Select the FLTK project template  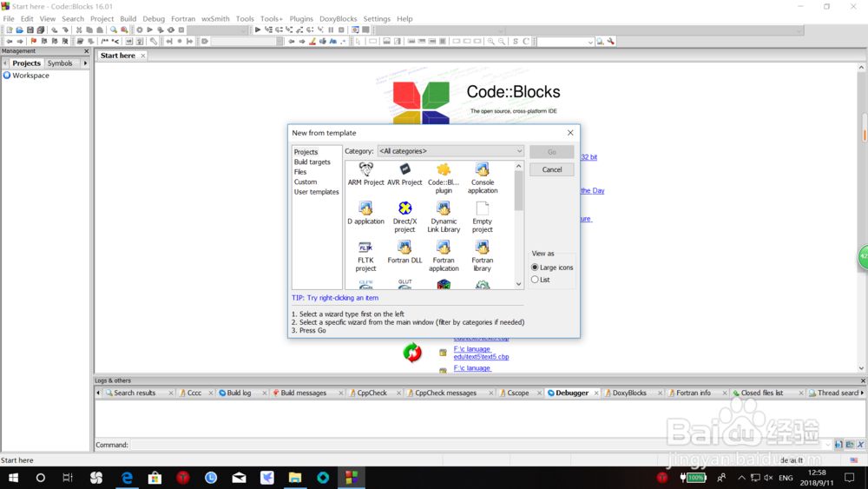coord(366,256)
